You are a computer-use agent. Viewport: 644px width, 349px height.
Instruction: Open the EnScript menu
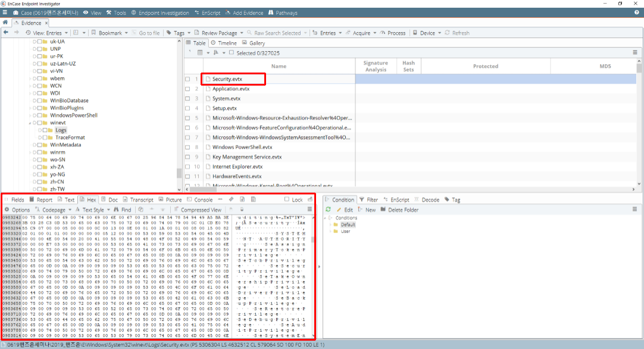(207, 12)
